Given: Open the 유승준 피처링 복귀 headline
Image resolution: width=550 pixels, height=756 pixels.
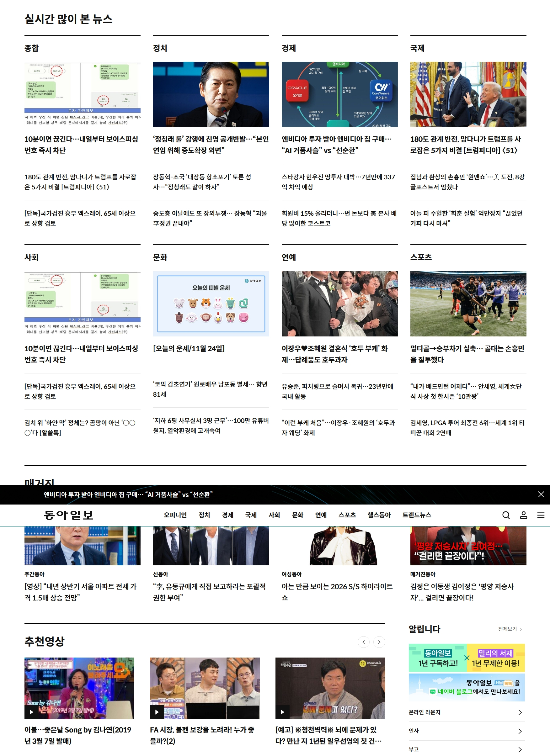Looking at the screenshot, I should [x=337, y=391].
